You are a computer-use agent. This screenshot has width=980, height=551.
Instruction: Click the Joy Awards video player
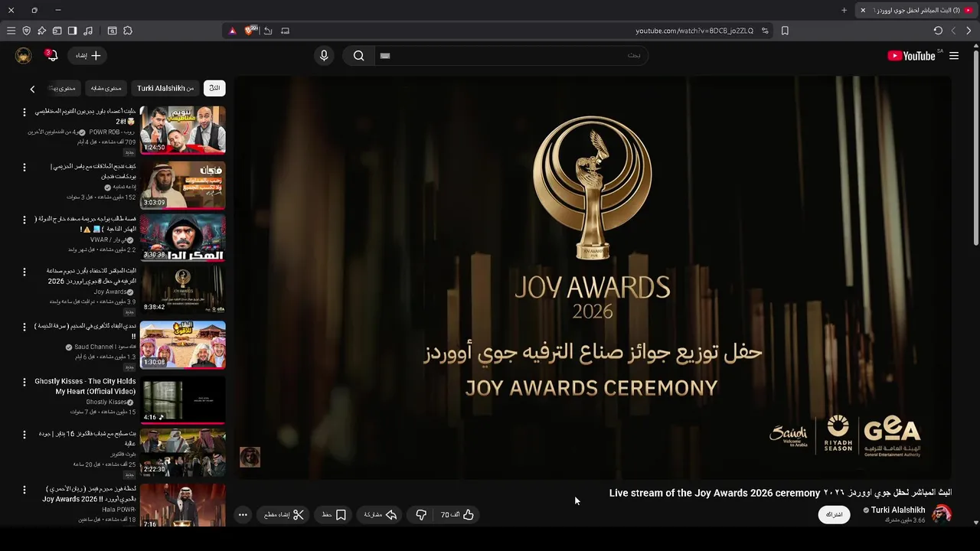[x=593, y=278]
